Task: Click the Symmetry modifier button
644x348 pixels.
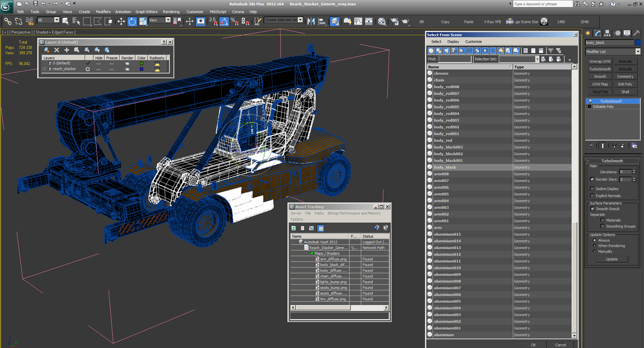Action: pos(625,77)
